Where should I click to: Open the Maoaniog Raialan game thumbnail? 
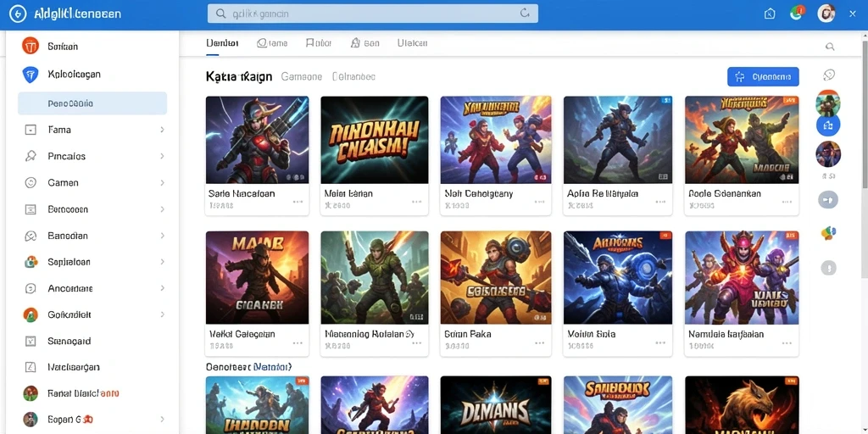[x=375, y=277]
